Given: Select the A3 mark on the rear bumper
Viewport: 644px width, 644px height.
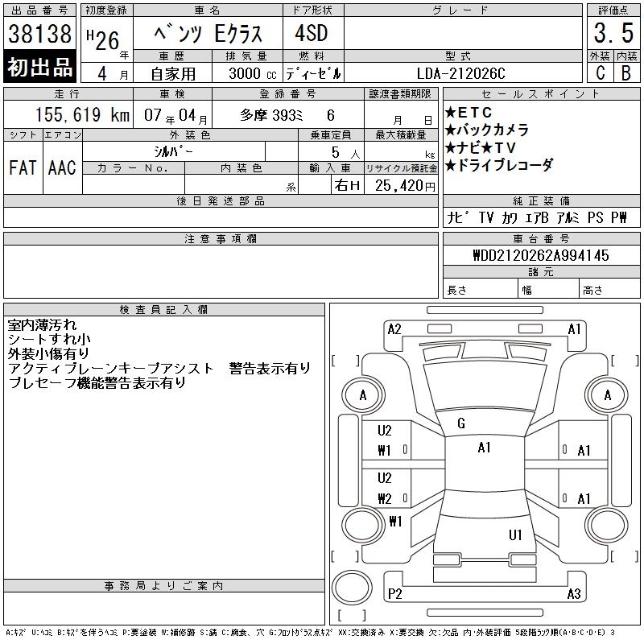Looking at the screenshot, I should click(574, 593).
